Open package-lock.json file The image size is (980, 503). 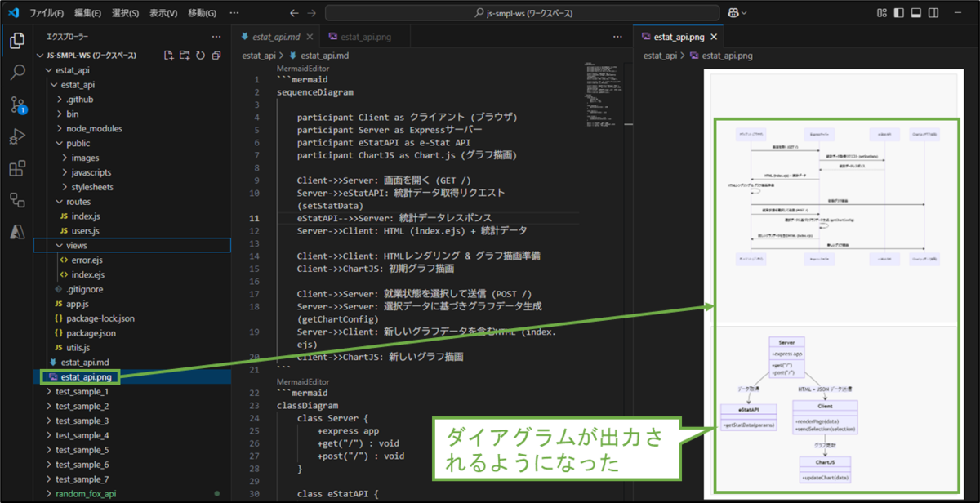(100, 318)
